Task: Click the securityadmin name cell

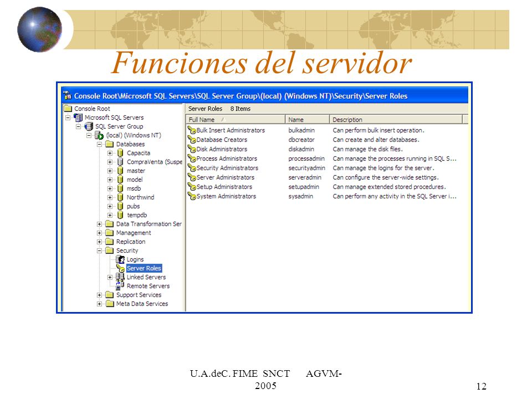Action: tap(306, 168)
